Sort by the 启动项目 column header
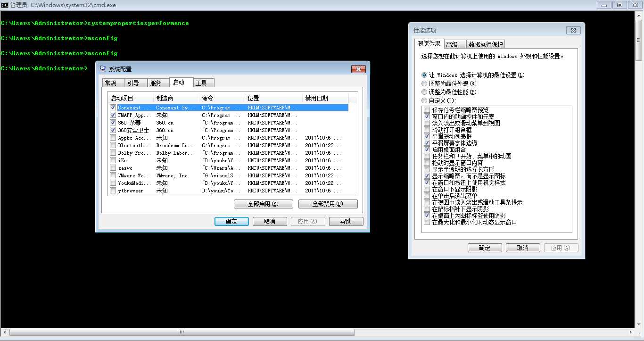 point(131,98)
